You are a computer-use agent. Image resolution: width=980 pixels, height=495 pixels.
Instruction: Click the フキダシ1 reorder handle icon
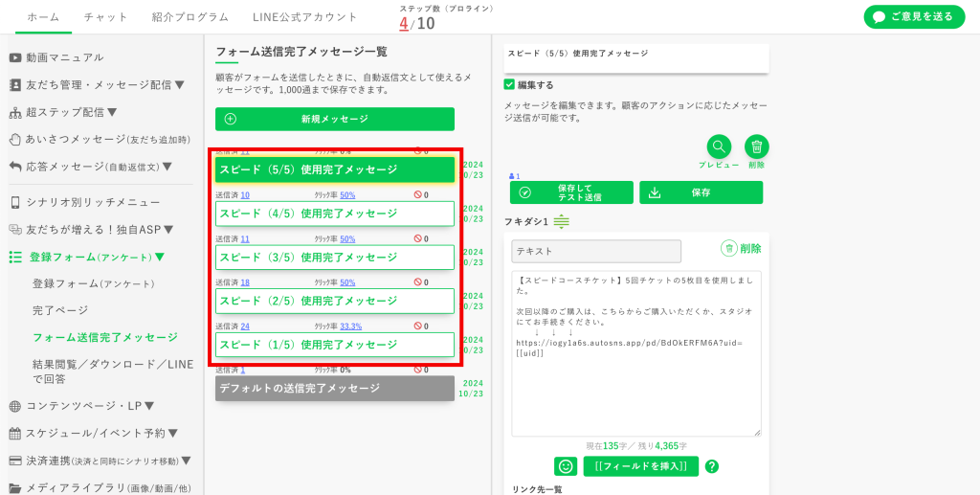click(561, 222)
